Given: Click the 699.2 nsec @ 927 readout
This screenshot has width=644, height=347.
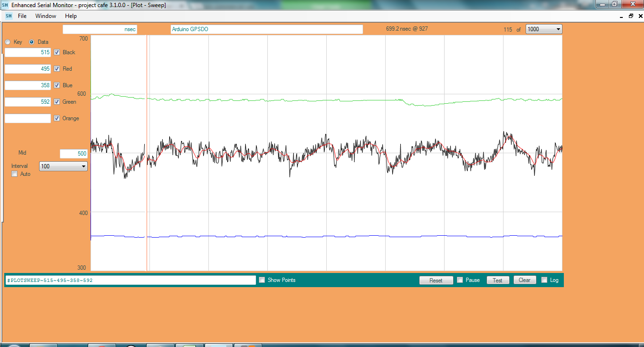Looking at the screenshot, I should pos(407,29).
